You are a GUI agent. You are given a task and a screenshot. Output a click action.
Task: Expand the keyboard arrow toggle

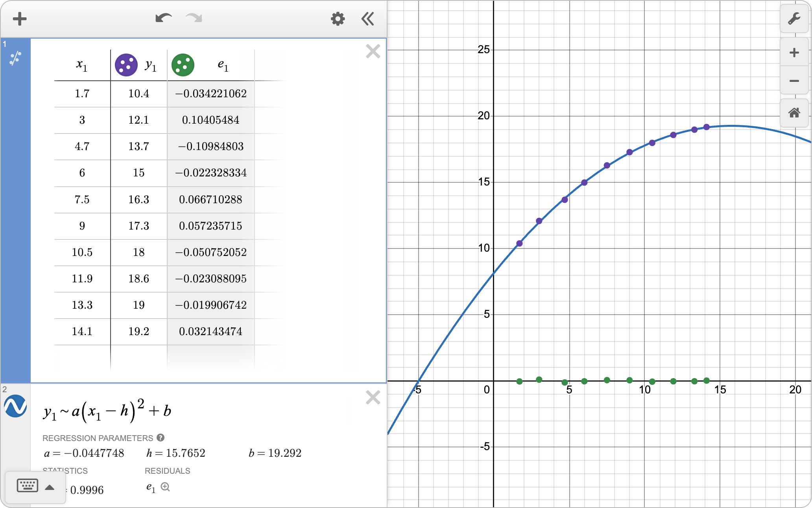tap(50, 488)
